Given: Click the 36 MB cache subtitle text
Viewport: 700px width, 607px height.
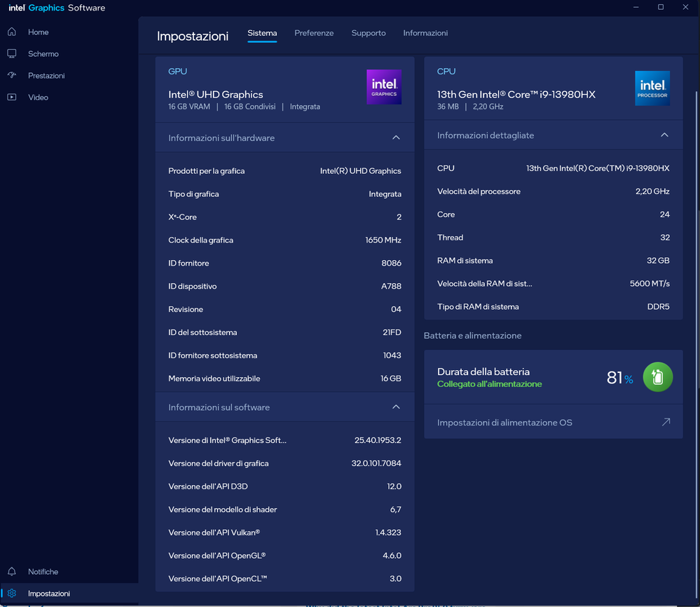Looking at the screenshot, I should 448,107.
